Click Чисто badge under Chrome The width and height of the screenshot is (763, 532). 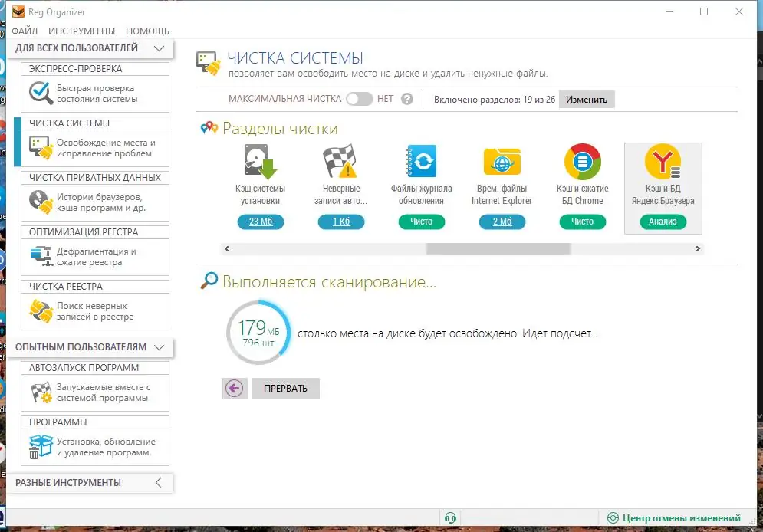coord(583,222)
